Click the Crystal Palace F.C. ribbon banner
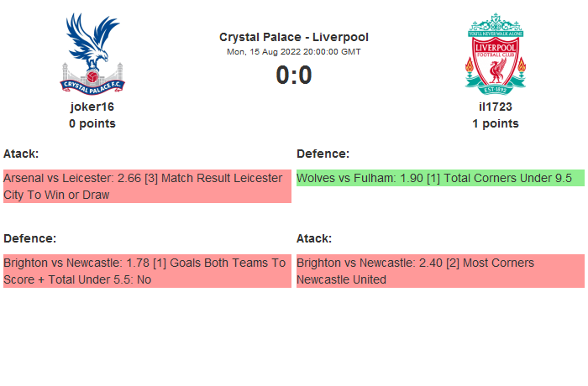This screenshot has width=588, height=386. coord(92,83)
